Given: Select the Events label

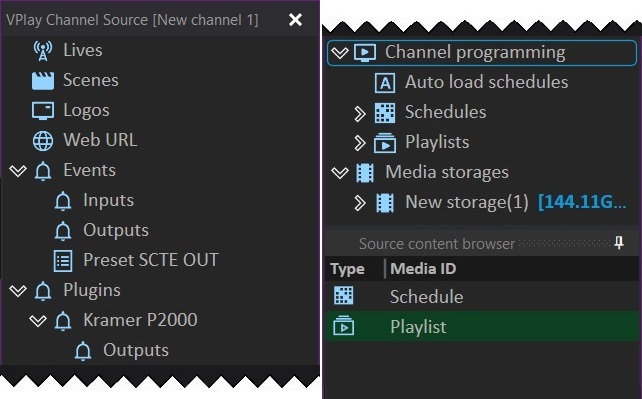Looking at the screenshot, I should pos(90,170).
